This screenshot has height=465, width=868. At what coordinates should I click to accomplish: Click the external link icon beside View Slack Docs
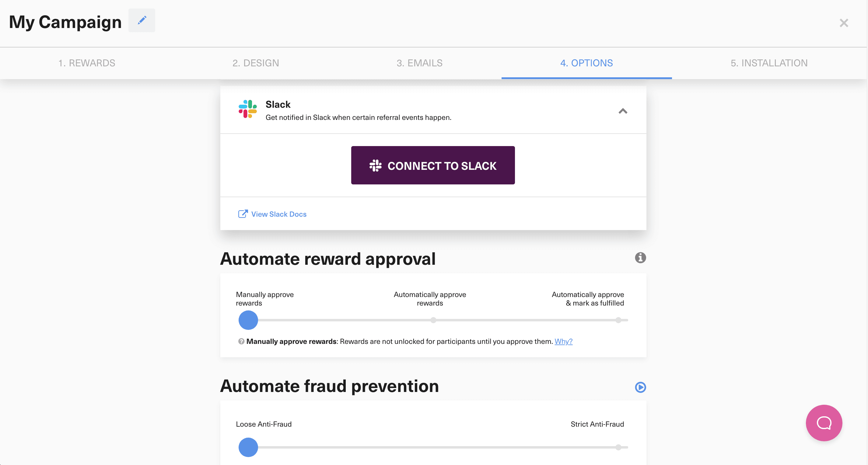[x=243, y=214]
